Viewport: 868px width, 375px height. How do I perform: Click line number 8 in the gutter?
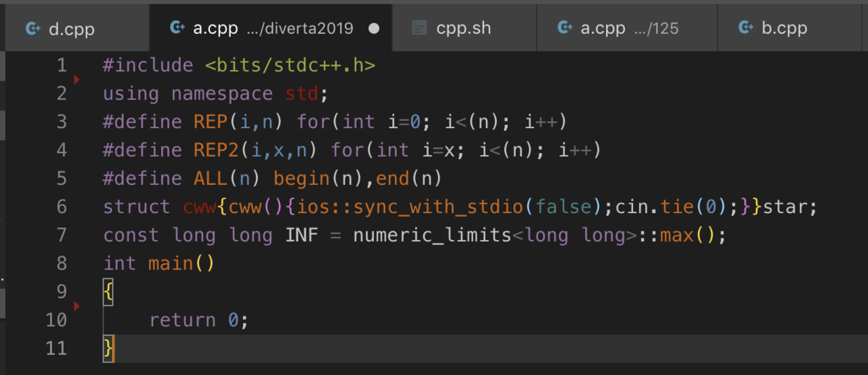61,263
